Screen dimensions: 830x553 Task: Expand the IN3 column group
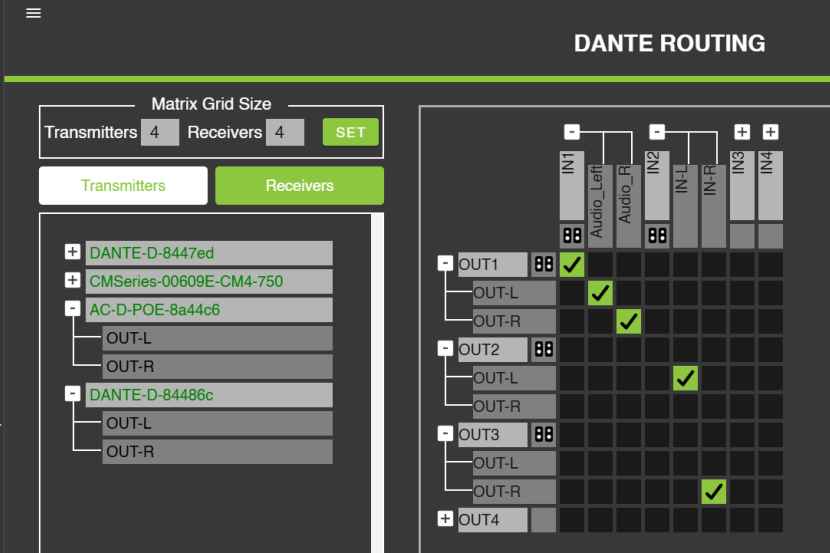pyautogui.click(x=742, y=132)
